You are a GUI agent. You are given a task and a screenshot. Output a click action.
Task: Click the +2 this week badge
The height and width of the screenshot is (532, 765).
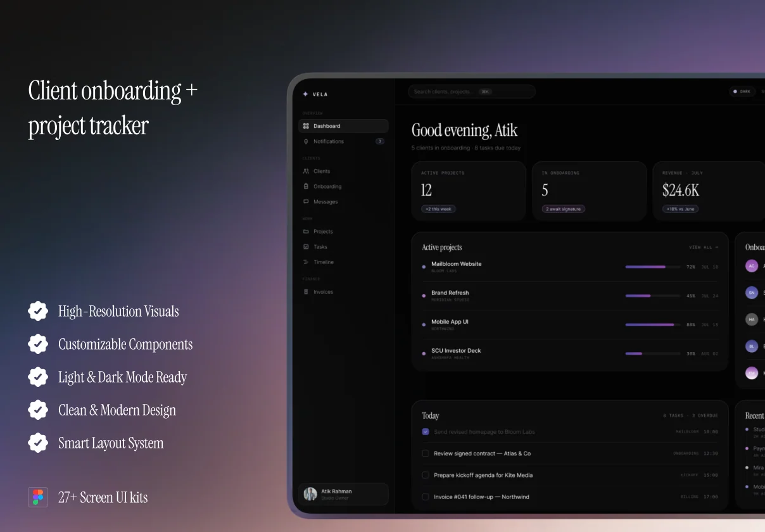(x=438, y=209)
